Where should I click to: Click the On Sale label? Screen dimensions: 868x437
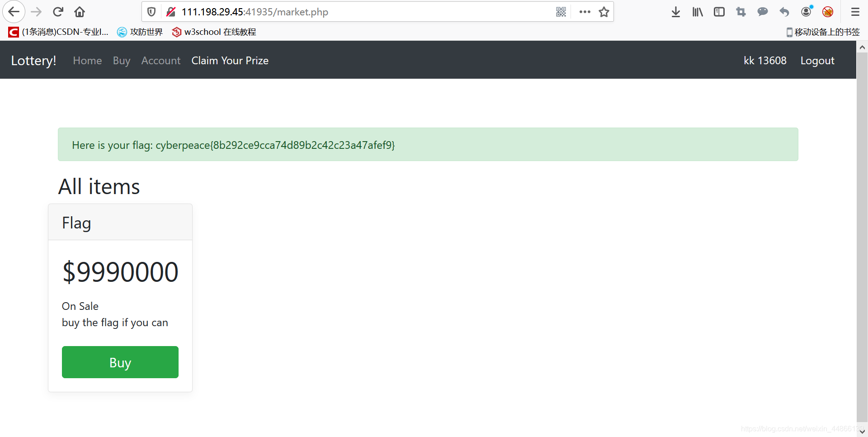[x=80, y=306]
